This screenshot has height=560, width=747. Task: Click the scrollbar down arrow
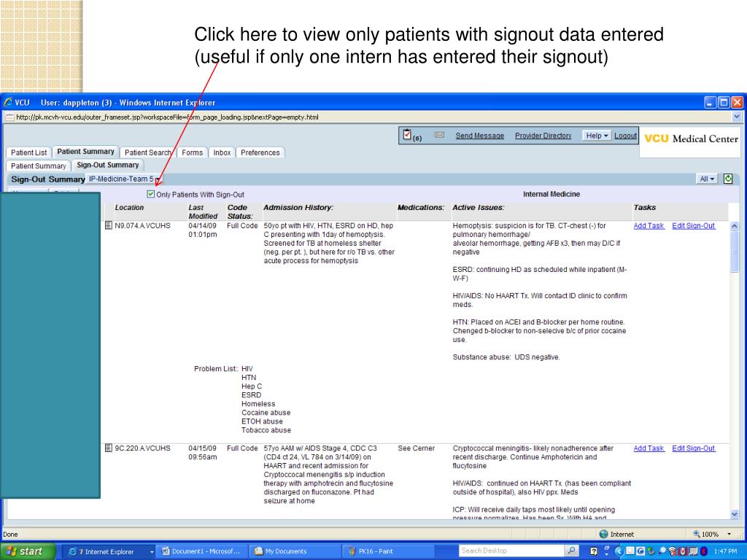pos(734,514)
